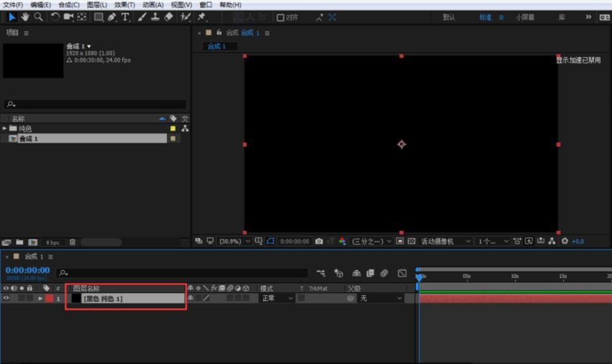Open the 活动摄像机 camera view dropdown
Screen dimensions: 612x364
point(445,242)
